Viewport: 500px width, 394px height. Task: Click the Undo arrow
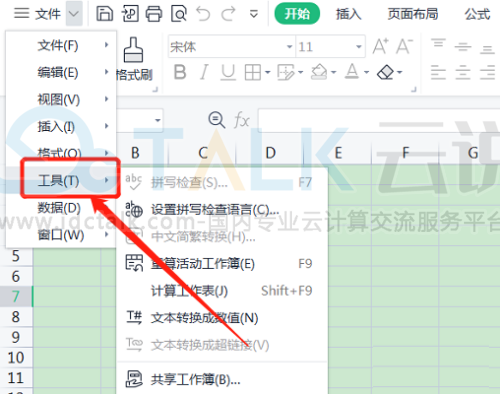203,14
